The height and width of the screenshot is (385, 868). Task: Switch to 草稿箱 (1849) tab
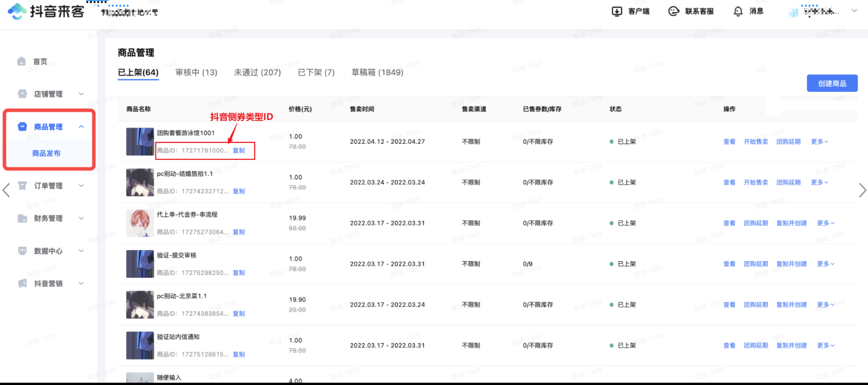pyautogui.click(x=377, y=73)
